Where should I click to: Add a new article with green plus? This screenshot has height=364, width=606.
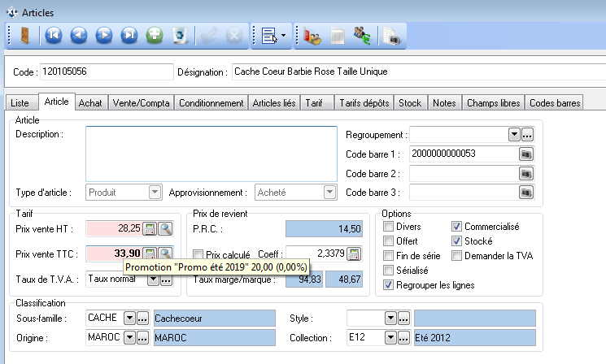point(155,36)
